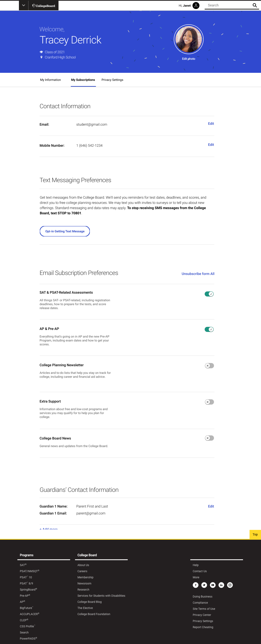Screen dimensions: 261x644
Task: Open Compliance footer link
Action: click(x=200, y=602)
